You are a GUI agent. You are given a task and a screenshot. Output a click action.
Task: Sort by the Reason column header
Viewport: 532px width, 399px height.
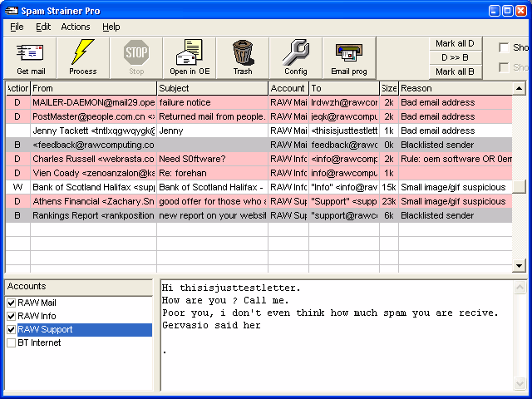453,88
